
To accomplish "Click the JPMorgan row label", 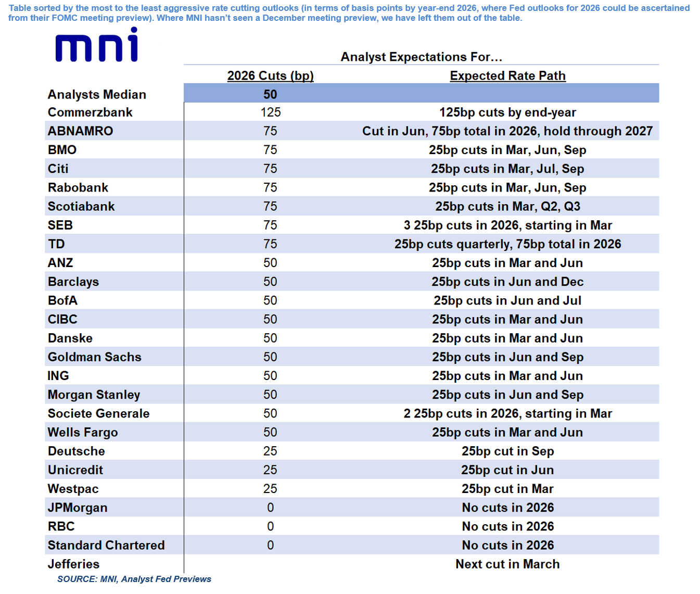I will [x=78, y=508].
